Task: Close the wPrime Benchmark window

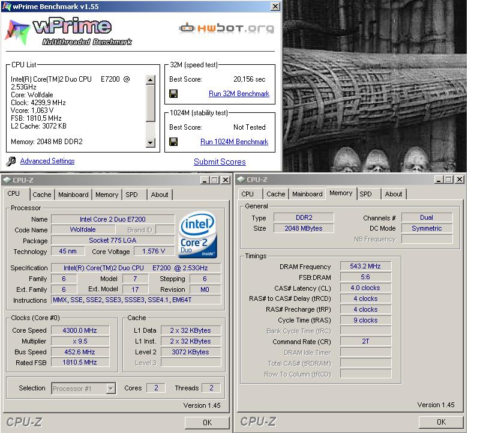Action: 275,7
